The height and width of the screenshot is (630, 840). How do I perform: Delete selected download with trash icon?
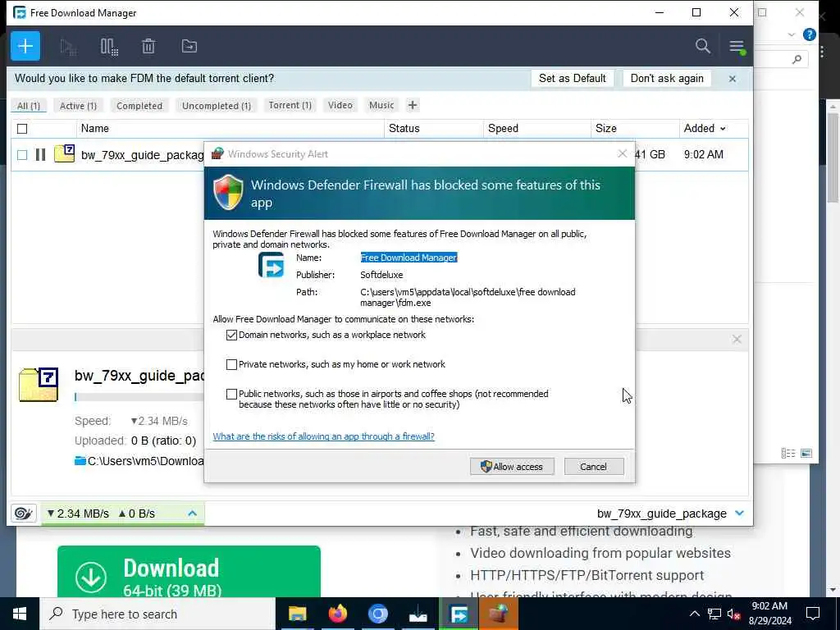point(148,46)
